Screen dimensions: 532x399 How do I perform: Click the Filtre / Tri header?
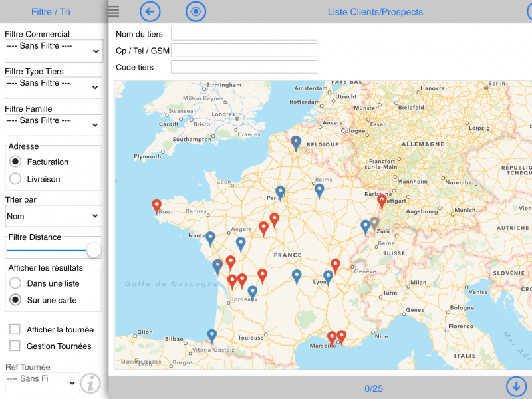(51, 12)
